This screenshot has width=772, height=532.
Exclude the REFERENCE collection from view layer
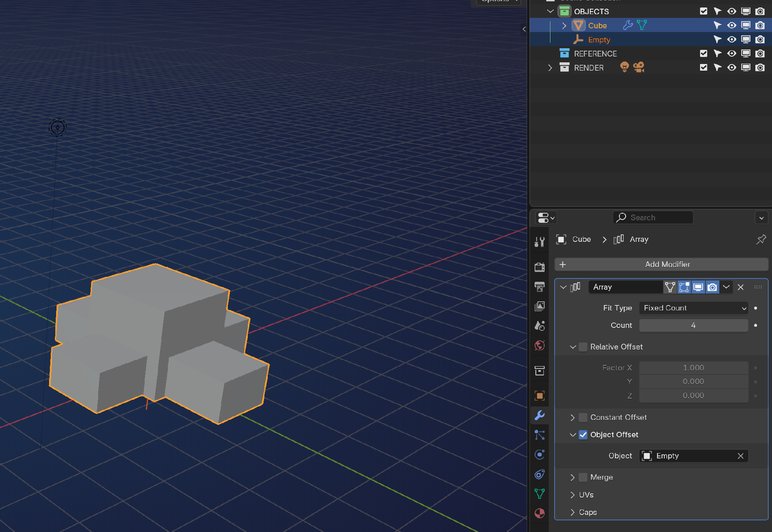click(x=703, y=54)
